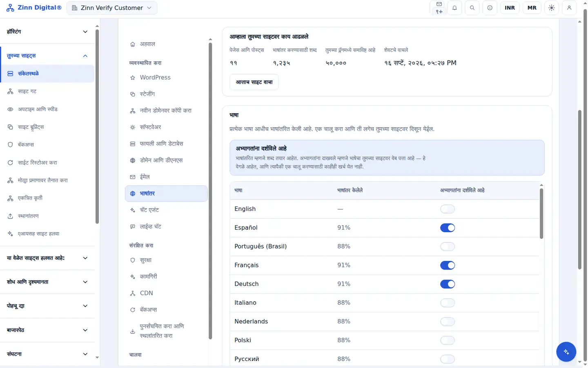Switch currency with the INR button
Viewport: 588px width, 368px height.
pos(510,8)
